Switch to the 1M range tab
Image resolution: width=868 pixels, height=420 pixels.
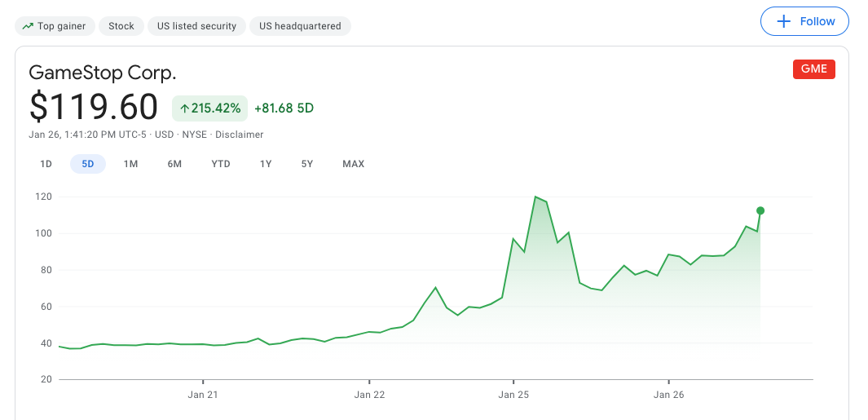point(130,164)
